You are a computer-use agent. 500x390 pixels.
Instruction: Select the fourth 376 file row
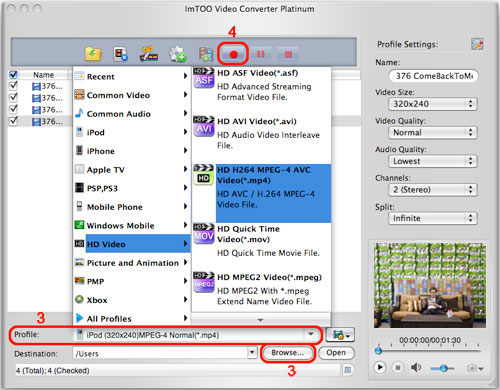[x=40, y=121]
